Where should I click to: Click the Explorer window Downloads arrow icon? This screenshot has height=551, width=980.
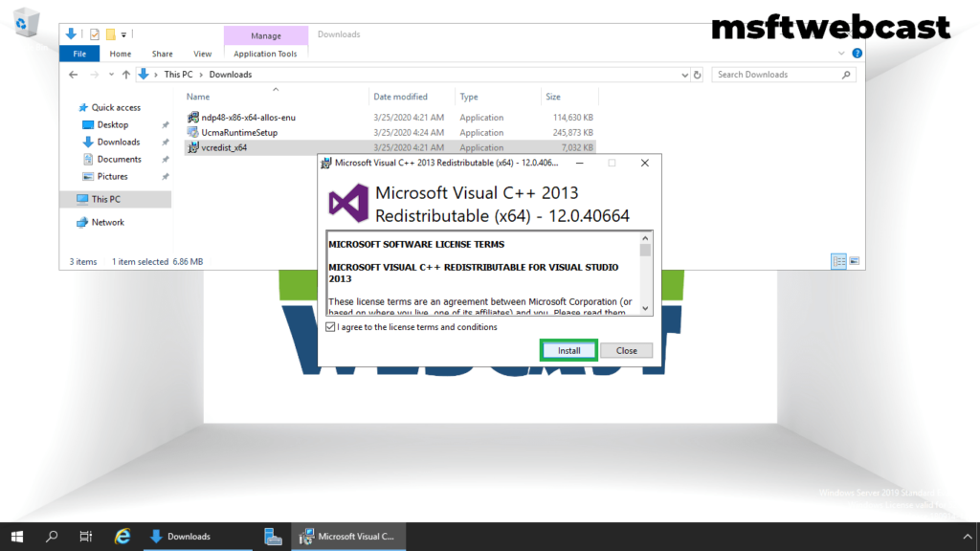tap(71, 33)
